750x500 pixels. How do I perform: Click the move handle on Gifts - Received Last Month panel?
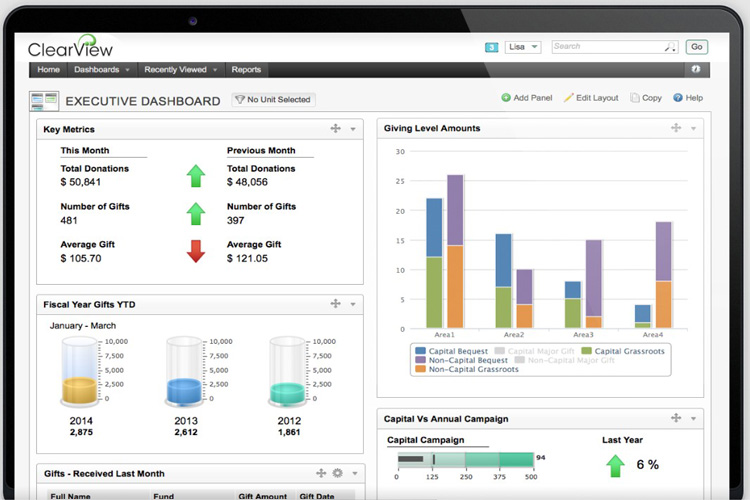321,473
